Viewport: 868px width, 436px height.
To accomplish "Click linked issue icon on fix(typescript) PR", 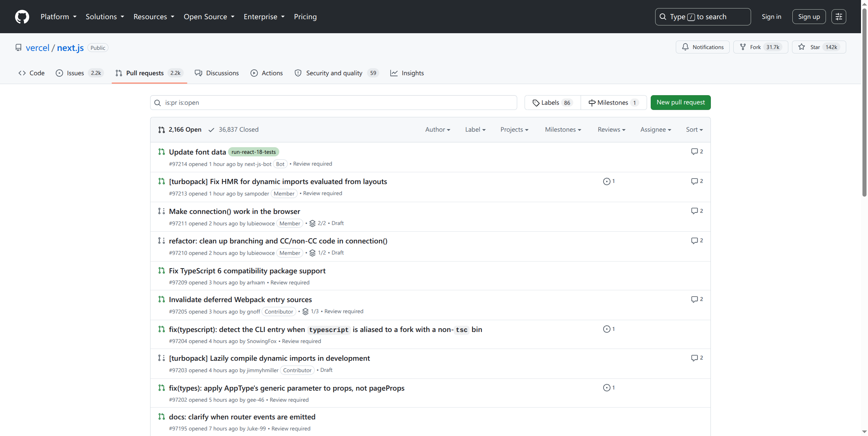I will point(606,329).
